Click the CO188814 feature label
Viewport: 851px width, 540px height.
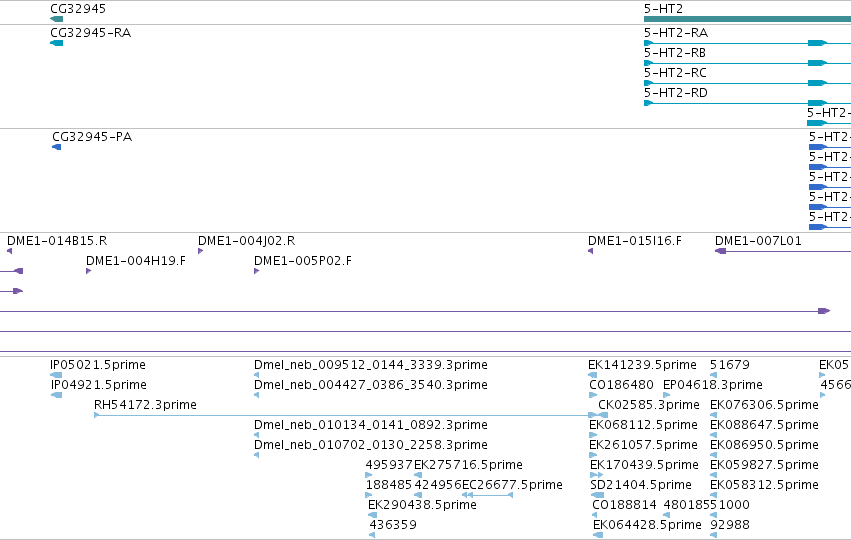625,505
